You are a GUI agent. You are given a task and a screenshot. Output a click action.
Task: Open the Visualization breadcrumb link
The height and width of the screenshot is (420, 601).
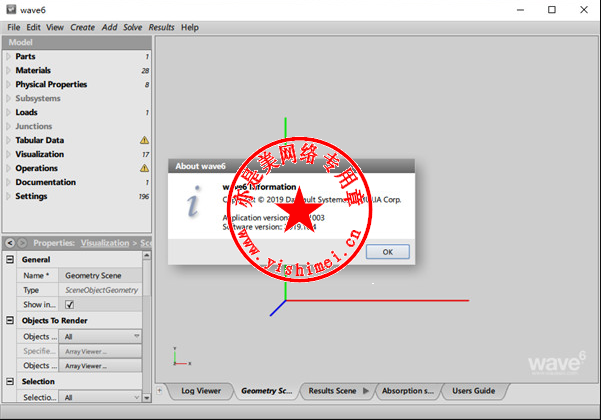pyautogui.click(x=105, y=243)
